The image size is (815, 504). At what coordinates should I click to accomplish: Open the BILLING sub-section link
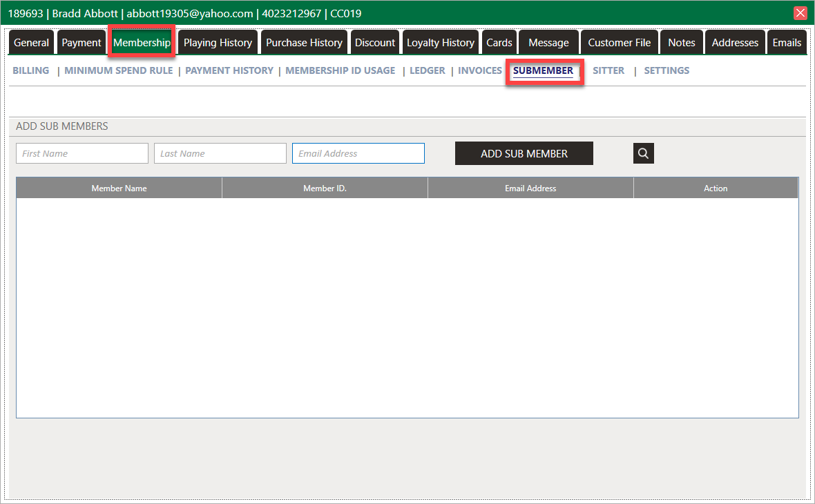point(31,70)
